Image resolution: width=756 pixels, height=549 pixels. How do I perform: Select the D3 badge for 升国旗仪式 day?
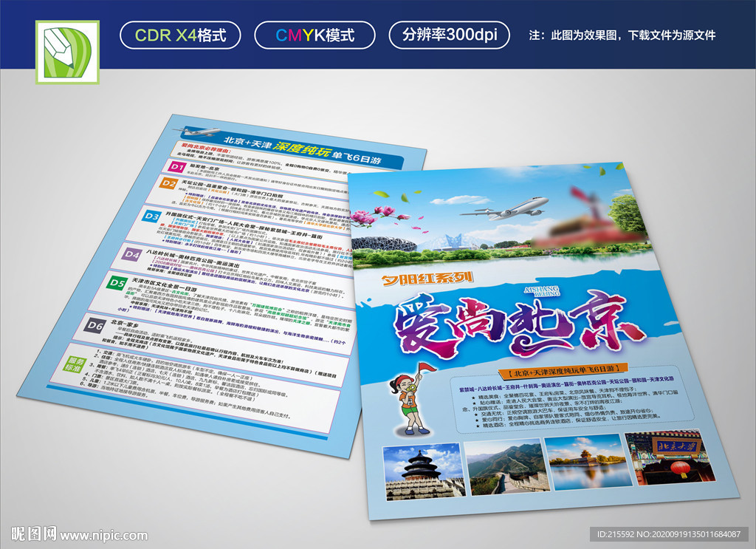pyautogui.click(x=152, y=216)
